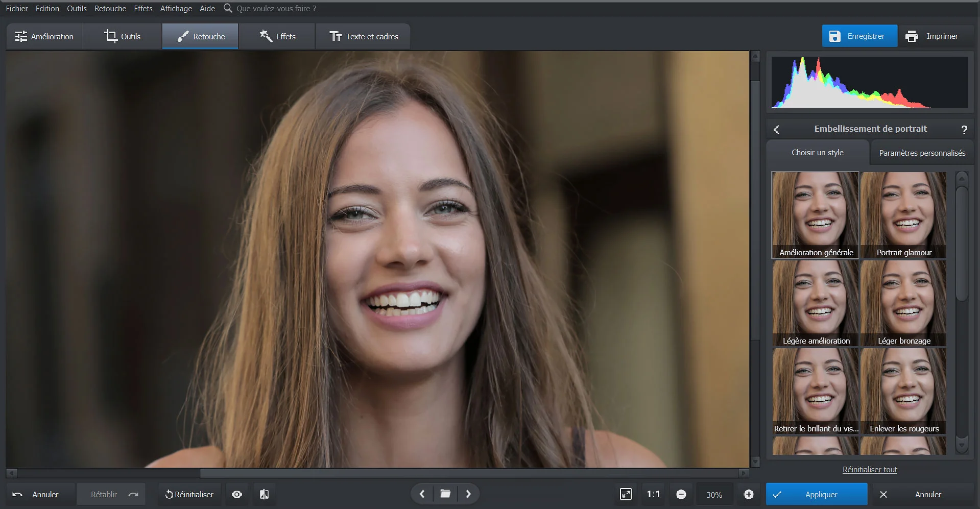Choose the Amélioration générale style thumbnail

[816, 215]
